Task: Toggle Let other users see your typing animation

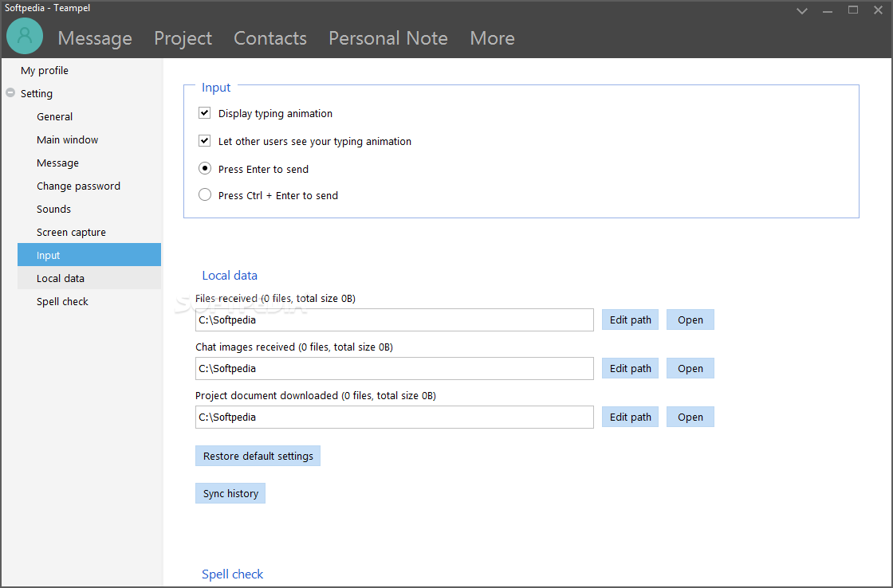Action: coord(205,141)
